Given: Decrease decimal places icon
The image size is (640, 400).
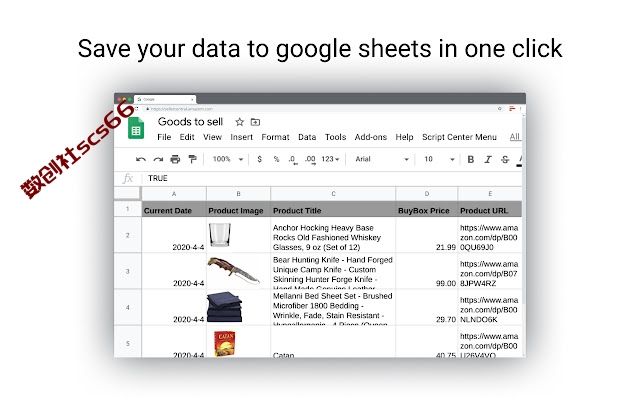Looking at the screenshot, I should (293, 160).
